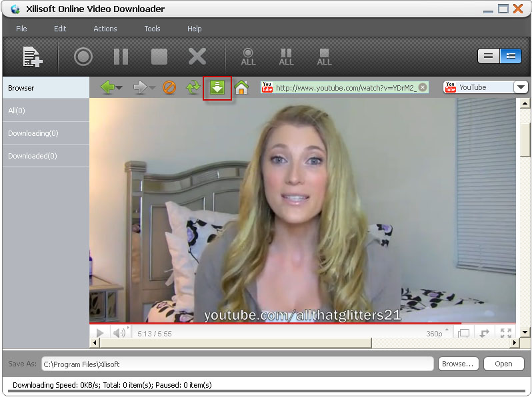This screenshot has height=397, width=532.
Task: Click the video player pop-out icon
Action: click(484, 333)
